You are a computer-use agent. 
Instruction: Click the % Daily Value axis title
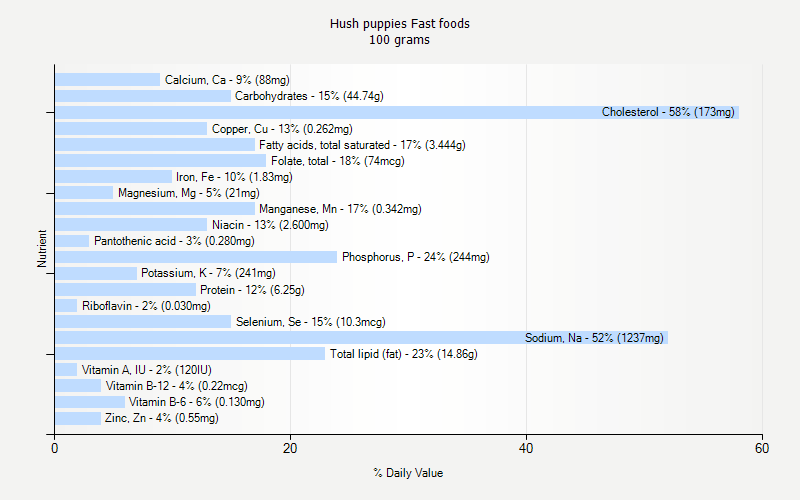[408, 473]
